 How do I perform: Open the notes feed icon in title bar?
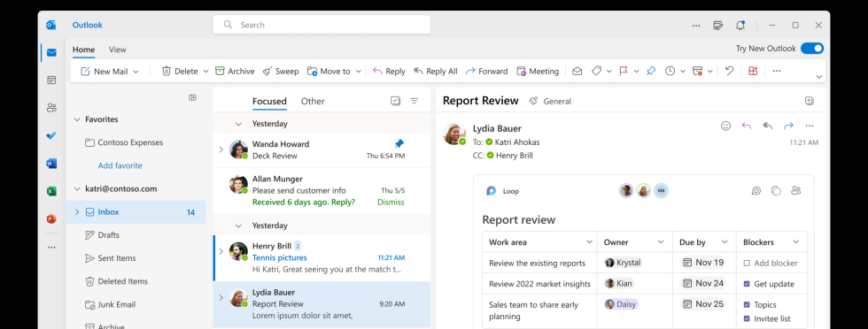click(718, 25)
